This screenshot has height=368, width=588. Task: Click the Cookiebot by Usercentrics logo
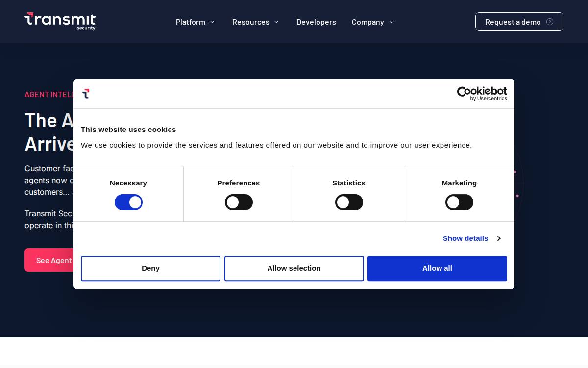click(x=482, y=94)
